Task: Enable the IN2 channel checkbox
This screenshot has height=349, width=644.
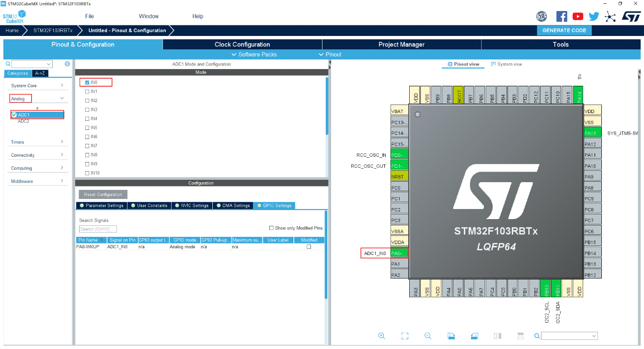Action: pyautogui.click(x=87, y=101)
